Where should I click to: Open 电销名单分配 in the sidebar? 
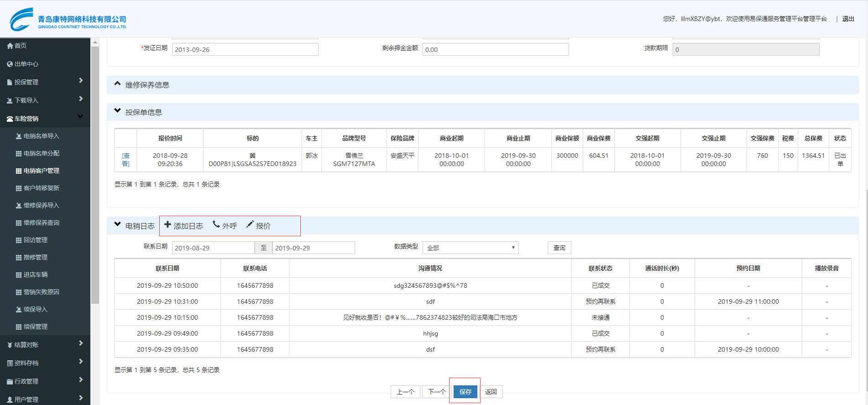pyautogui.click(x=41, y=153)
